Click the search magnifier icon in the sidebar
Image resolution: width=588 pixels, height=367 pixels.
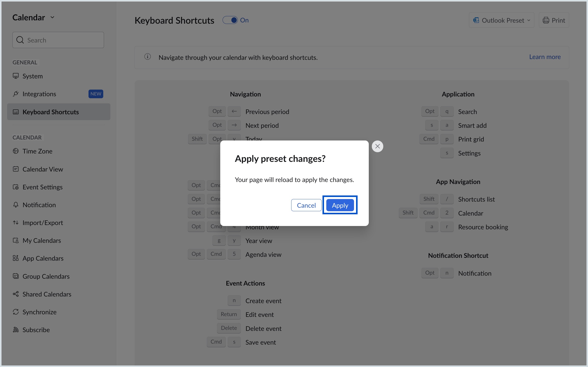pos(20,40)
